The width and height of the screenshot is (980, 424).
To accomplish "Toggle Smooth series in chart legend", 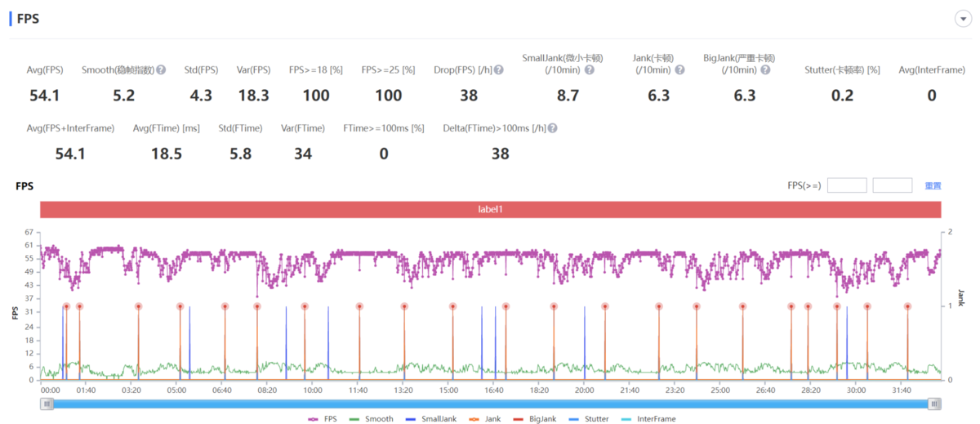I will click(x=371, y=418).
